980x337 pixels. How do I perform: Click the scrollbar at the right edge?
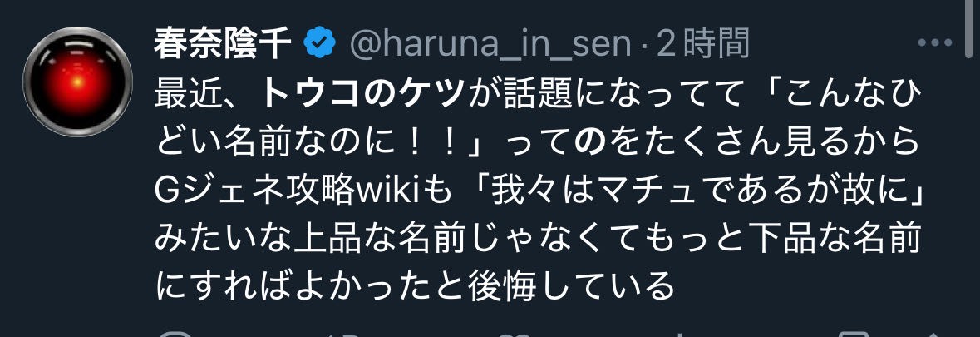pyautogui.click(x=968, y=29)
